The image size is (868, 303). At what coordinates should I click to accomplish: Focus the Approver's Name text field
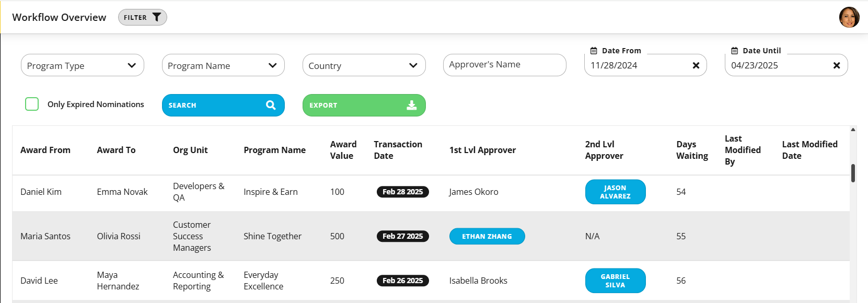(505, 65)
